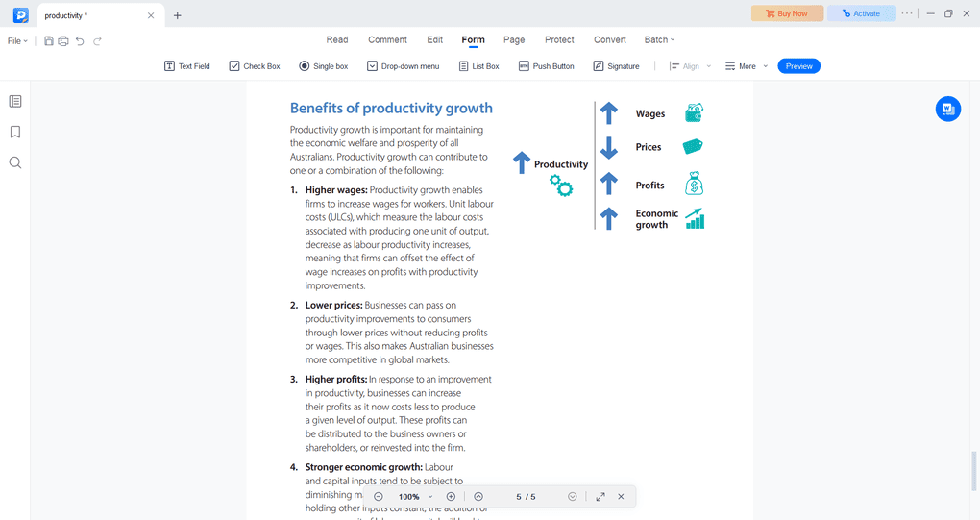This screenshot has width=980, height=520.
Task: Switch to the Comment tab
Action: 387,40
